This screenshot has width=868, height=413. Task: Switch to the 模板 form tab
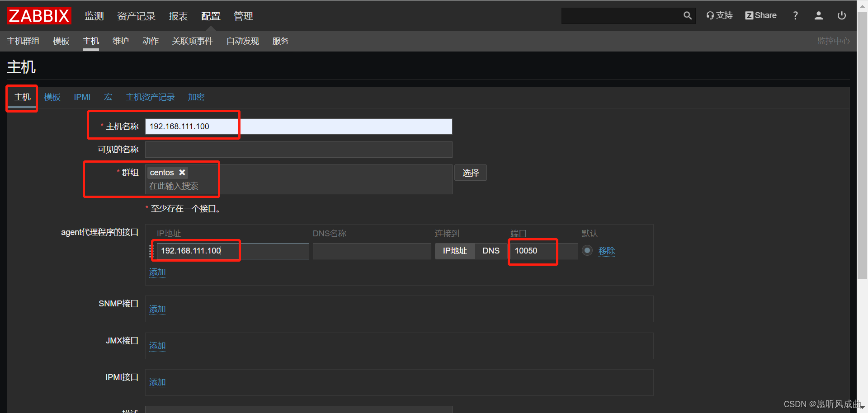52,97
